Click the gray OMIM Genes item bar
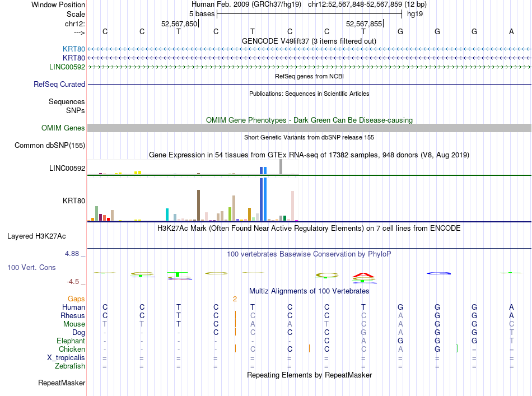 pyautogui.click(x=309, y=128)
